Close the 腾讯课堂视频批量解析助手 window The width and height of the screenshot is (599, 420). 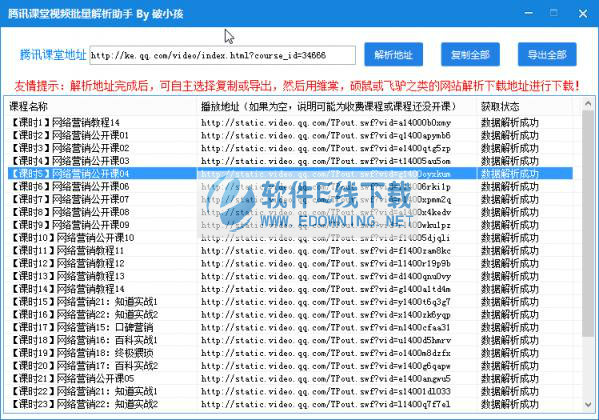(x=583, y=14)
